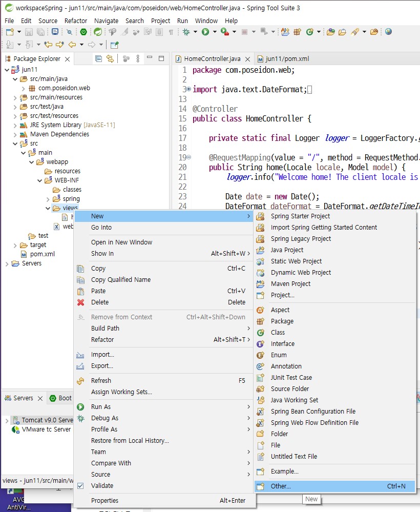Choose File in the New submenu
This screenshot has height=512, width=420.
coord(334,445)
